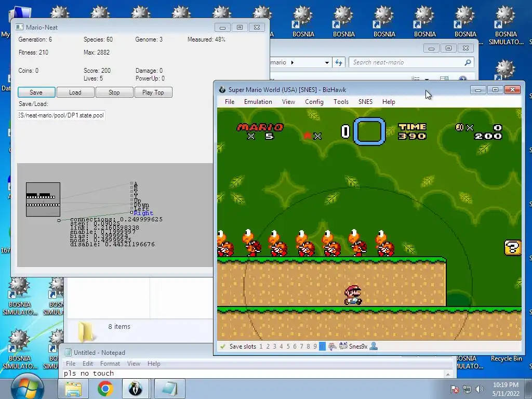Click the Save button in Mario-Neat

pos(36,92)
